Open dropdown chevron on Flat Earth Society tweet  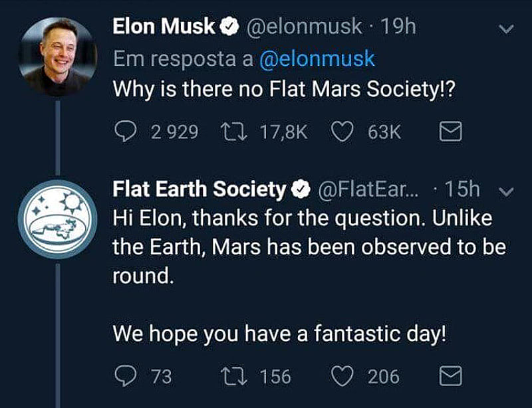[x=506, y=191]
